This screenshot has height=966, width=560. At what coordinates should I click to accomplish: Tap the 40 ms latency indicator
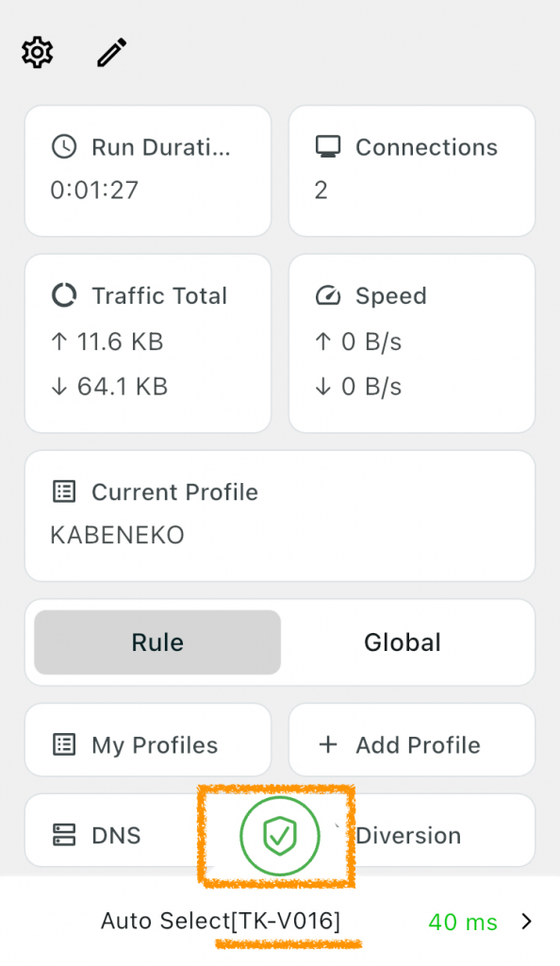463,923
